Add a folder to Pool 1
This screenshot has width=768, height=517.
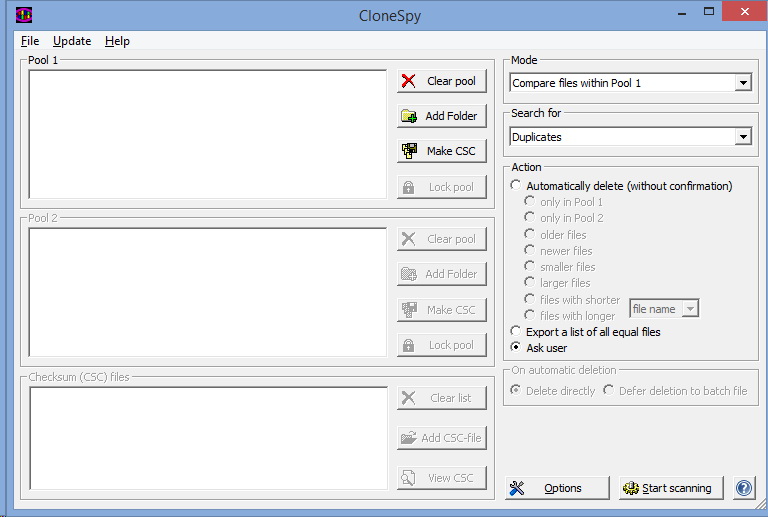(x=442, y=116)
